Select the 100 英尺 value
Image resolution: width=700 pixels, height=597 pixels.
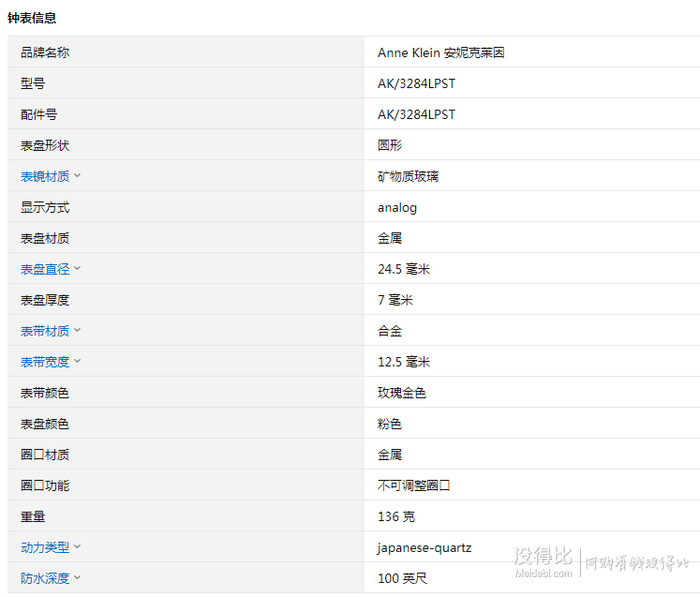pyautogui.click(x=402, y=578)
